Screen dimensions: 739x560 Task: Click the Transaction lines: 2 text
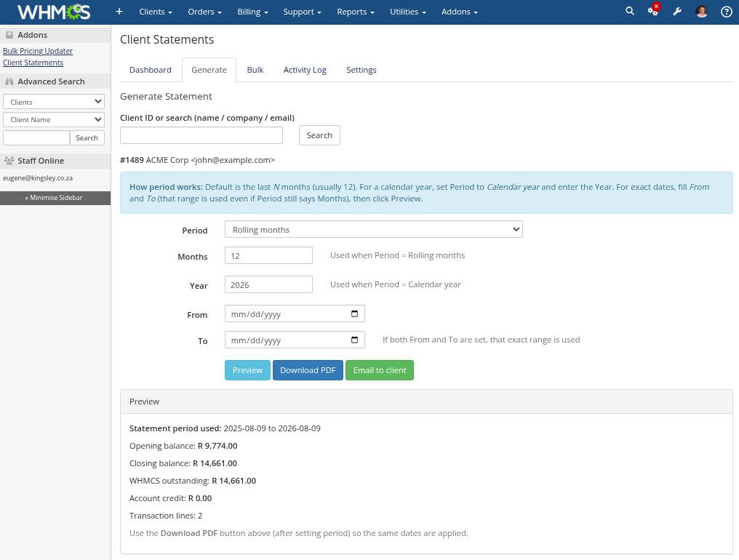(x=166, y=516)
